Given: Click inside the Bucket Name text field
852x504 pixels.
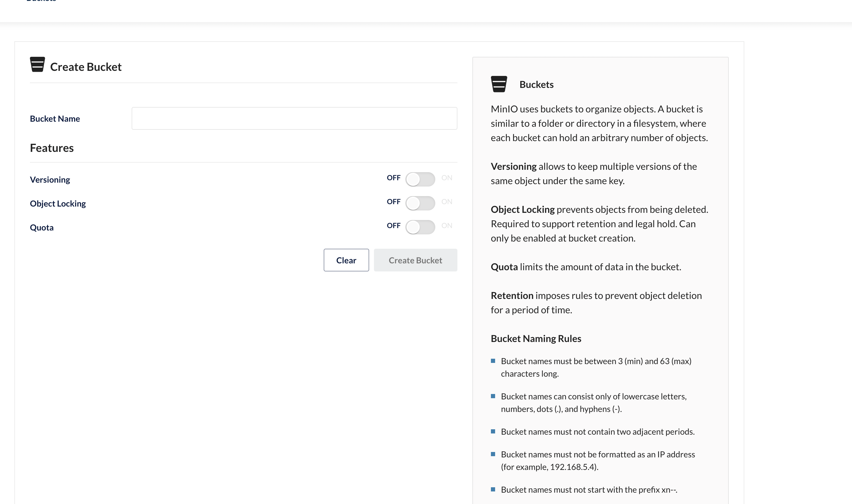Looking at the screenshot, I should [x=294, y=119].
